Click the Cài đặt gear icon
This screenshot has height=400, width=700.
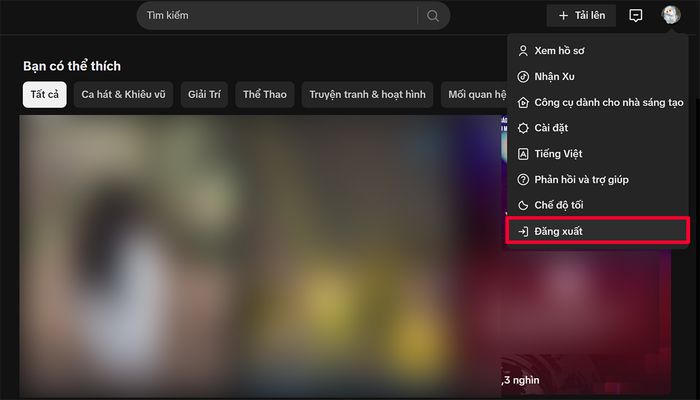(x=522, y=128)
